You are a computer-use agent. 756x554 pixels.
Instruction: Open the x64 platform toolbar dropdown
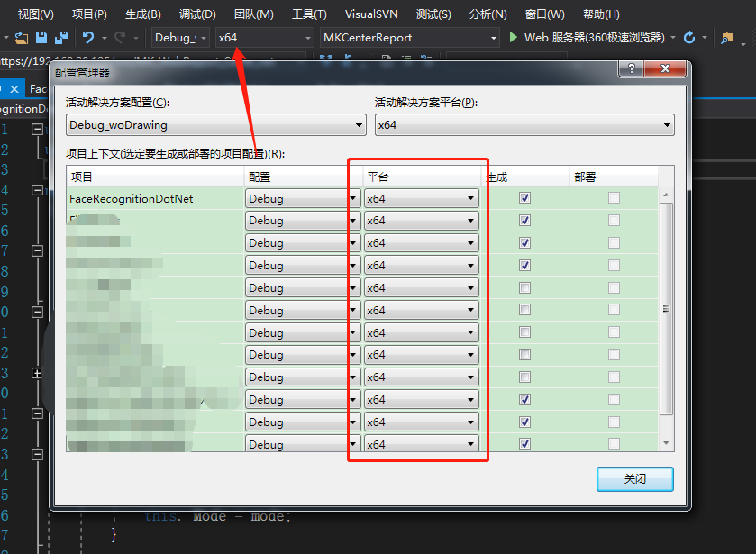coord(265,38)
